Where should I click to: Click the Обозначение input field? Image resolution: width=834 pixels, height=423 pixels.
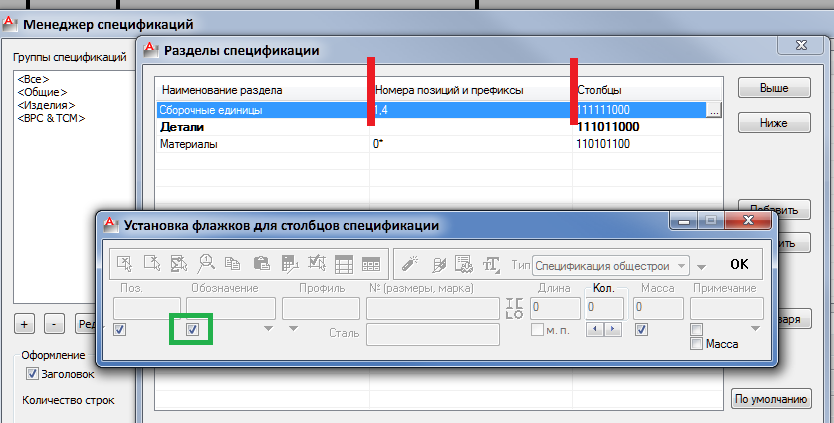click(x=231, y=309)
